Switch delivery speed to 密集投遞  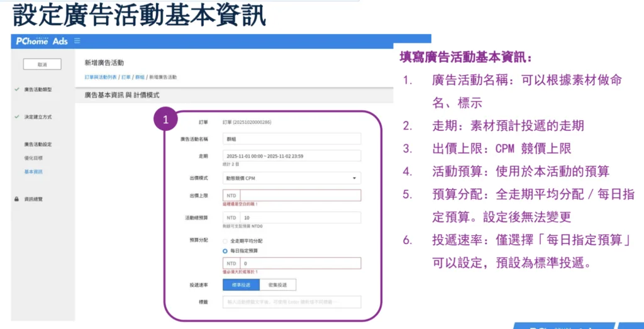click(277, 285)
